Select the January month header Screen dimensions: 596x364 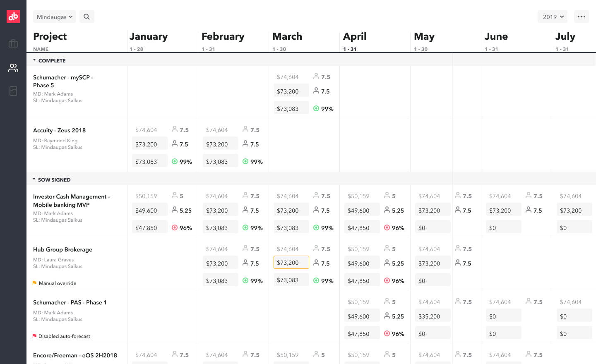[x=149, y=36]
